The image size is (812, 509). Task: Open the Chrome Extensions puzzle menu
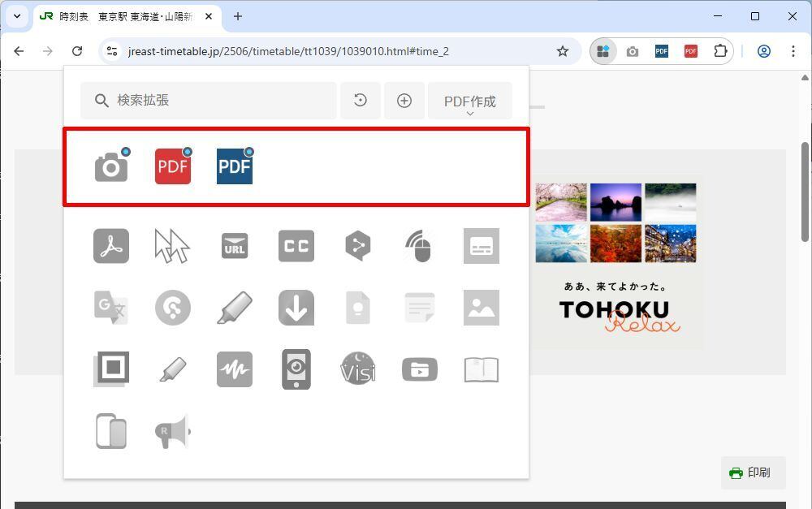720,51
